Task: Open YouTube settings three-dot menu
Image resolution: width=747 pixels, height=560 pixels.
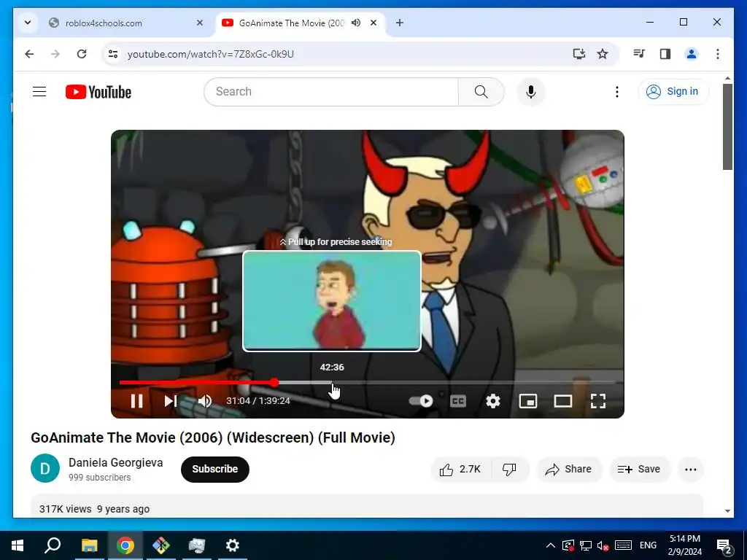Action: click(x=617, y=92)
